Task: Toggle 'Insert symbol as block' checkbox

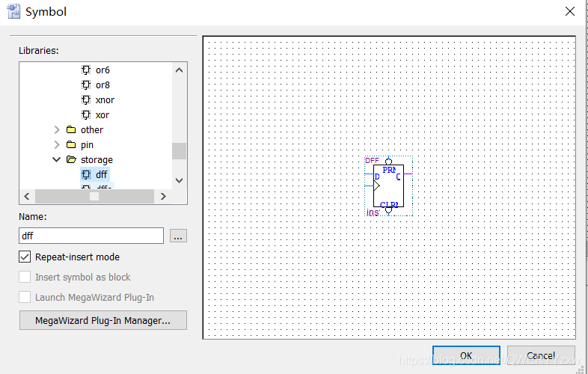Action: 25,278
